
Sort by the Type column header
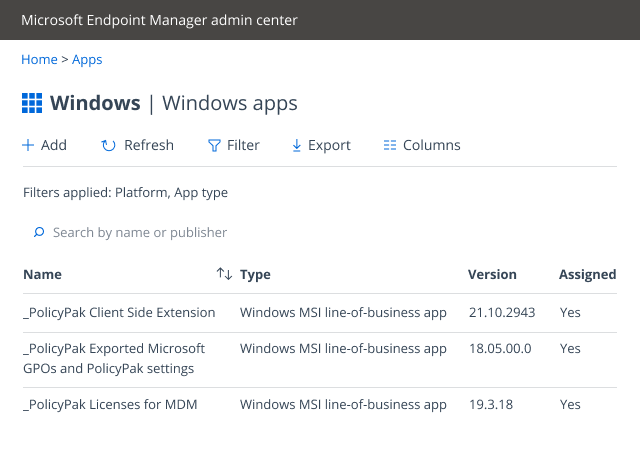(x=255, y=274)
